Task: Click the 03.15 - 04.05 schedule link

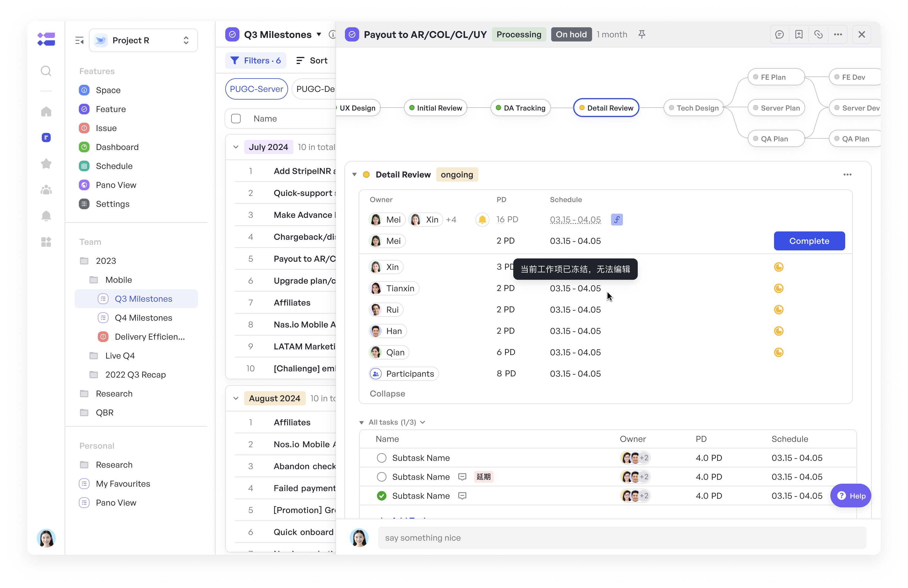Action: (x=575, y=220)
